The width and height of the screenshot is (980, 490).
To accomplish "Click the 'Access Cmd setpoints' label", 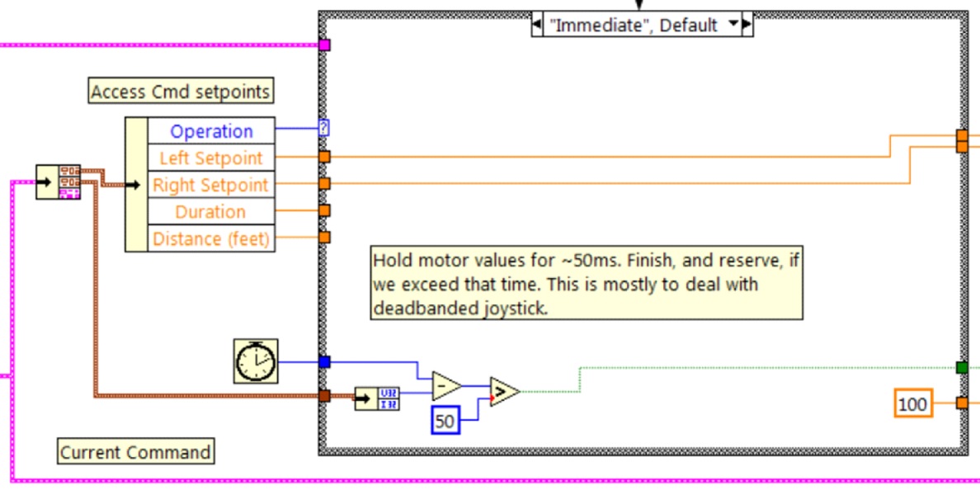I will [x=180, y=91].
